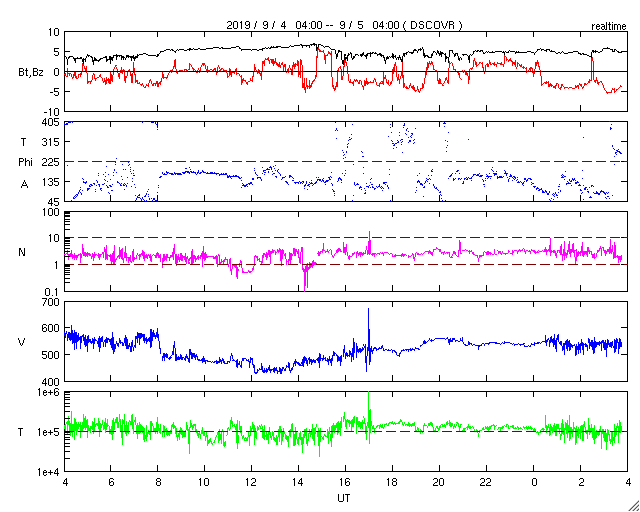The image size is (640, 512).
Task: Click the "16" hour label on the UT axis
Action: (345, 483)
